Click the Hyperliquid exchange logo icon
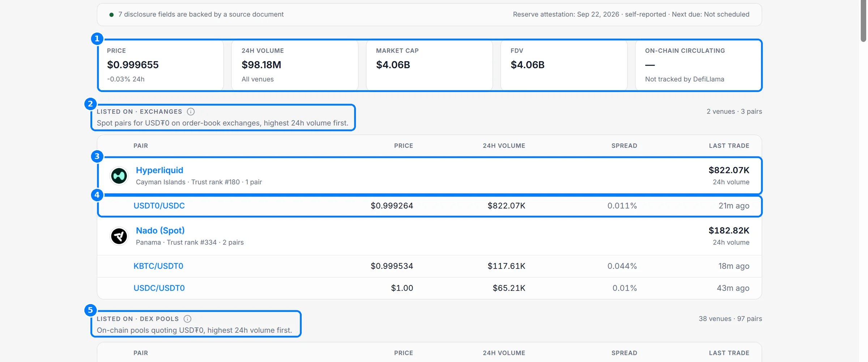 [119, 176]
